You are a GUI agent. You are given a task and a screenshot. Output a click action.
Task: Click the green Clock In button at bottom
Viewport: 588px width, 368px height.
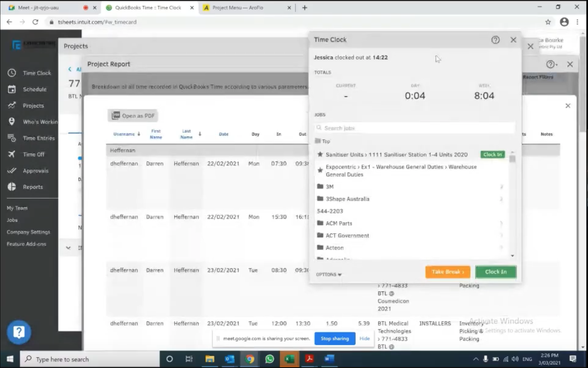pyautogui.click(x=496, y=272)
